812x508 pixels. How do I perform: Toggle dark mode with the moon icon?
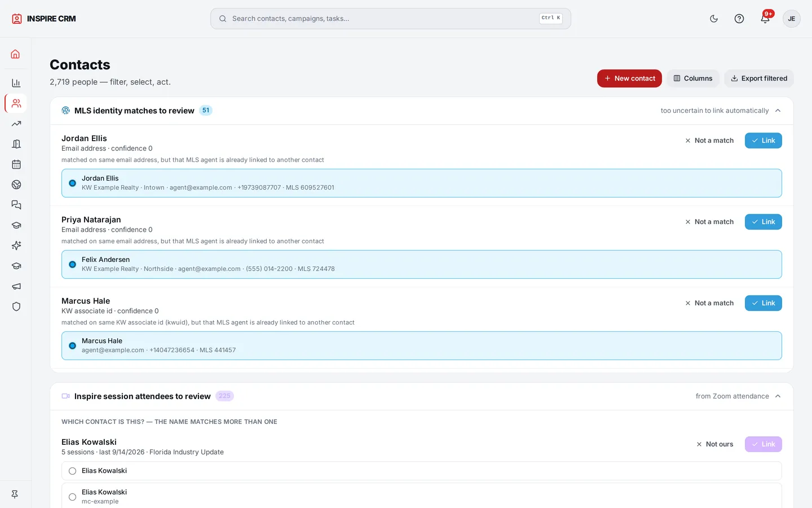[x=714, y=19]
